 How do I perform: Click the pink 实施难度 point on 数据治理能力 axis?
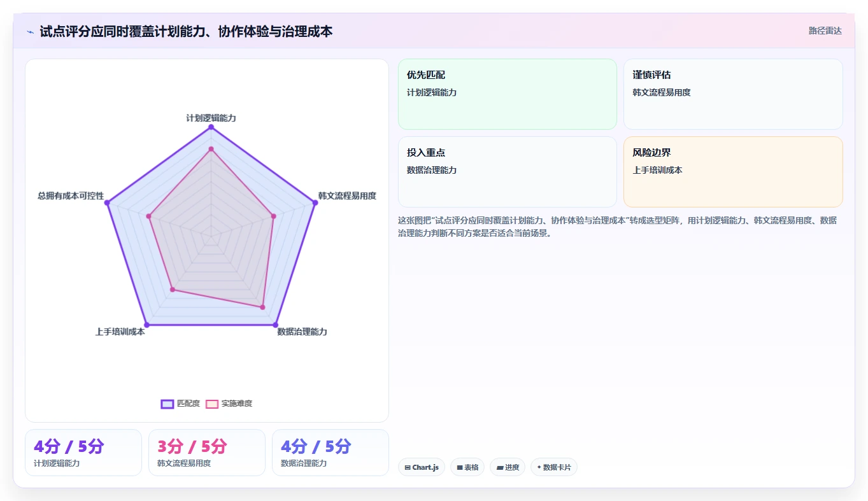click(x=262, y=307)
